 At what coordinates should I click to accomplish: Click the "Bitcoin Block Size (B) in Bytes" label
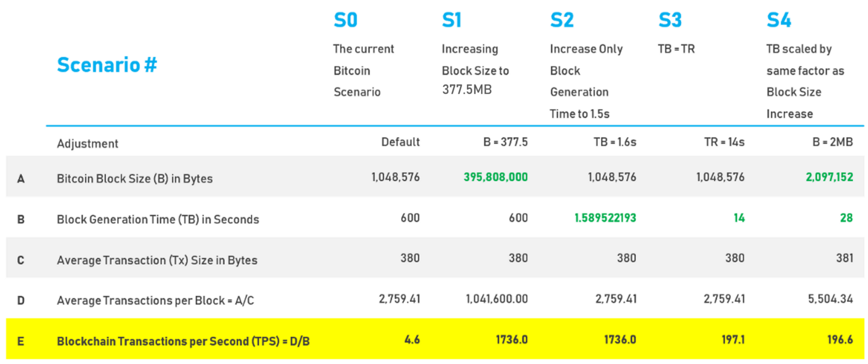135,178
